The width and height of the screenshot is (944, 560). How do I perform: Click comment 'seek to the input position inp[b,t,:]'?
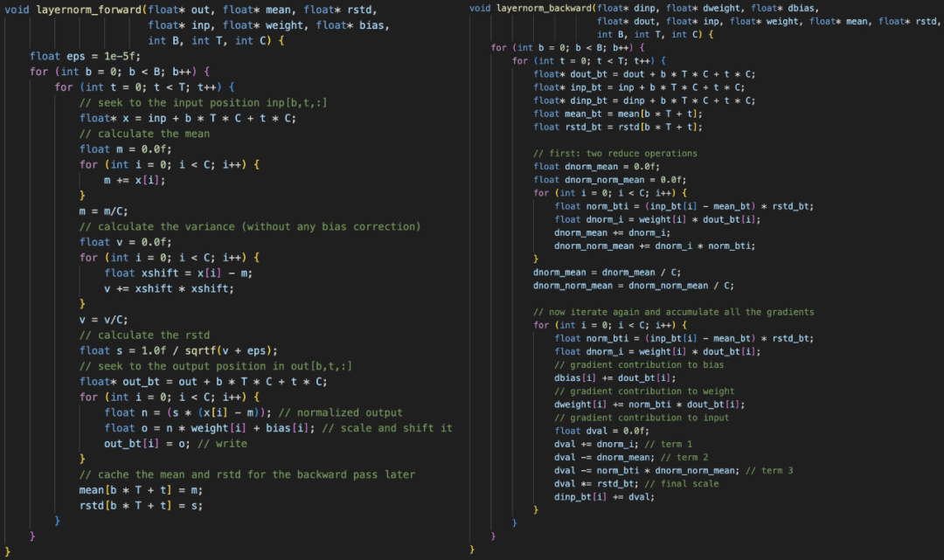pyautogui.click(x=204, y=103)
